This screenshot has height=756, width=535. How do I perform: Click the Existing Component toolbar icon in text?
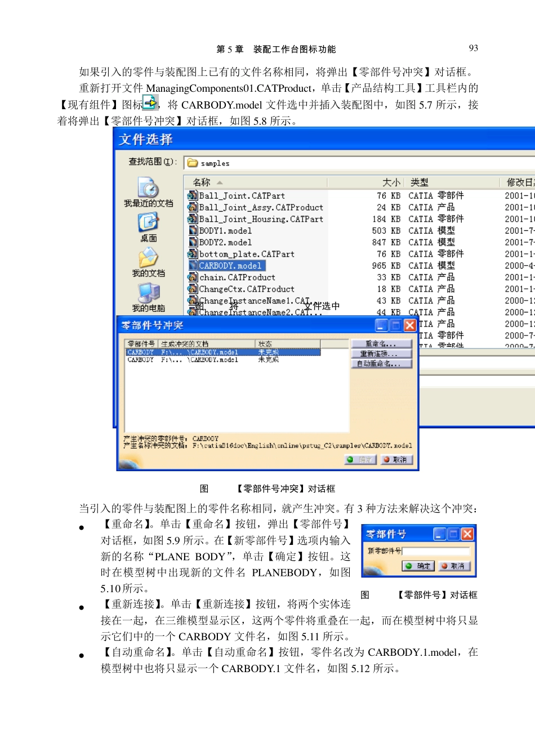click(x=150, y=102)
